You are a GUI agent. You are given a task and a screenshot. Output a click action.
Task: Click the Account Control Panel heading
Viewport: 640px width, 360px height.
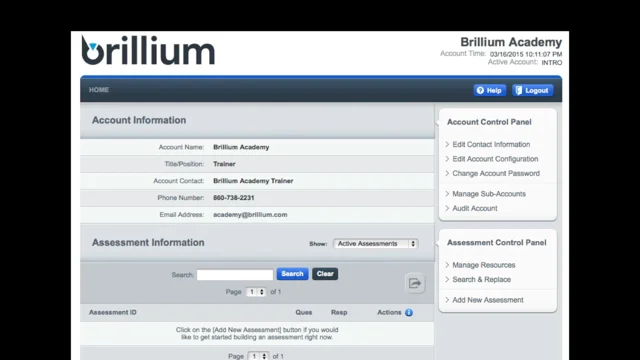(x=489, y=122)
